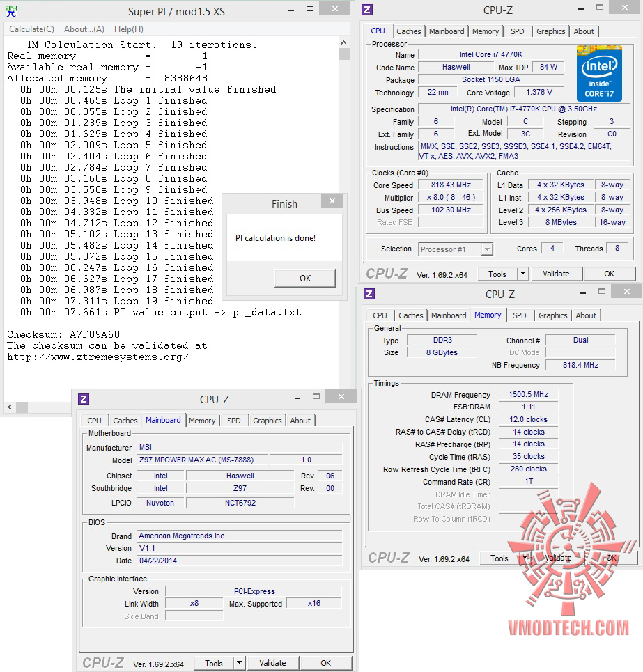Expand Tools dropdown arrow in CPU-Z CPU window

(x=523, y=274)
